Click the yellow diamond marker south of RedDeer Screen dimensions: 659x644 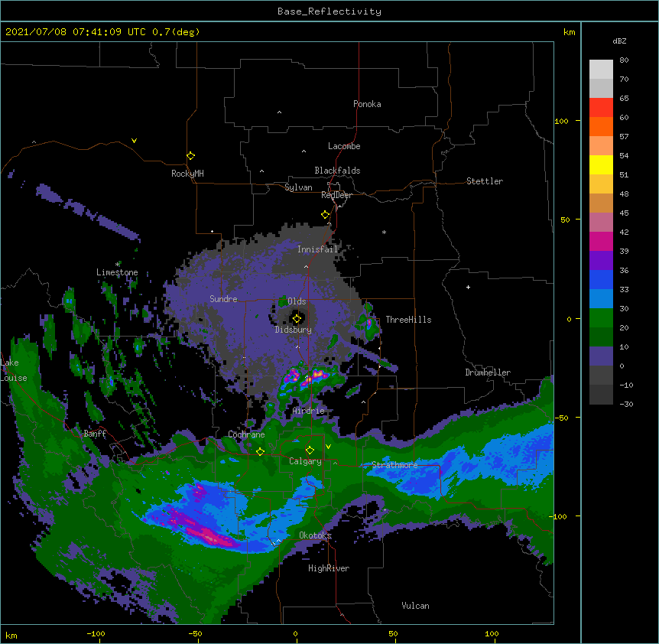325,214
